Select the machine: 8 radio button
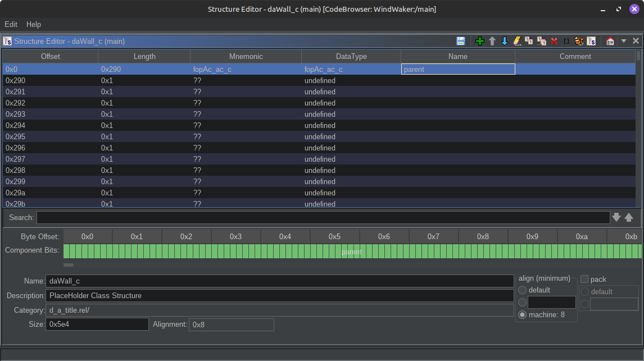Screen dimensions: 644x361 tap(523, 314)
